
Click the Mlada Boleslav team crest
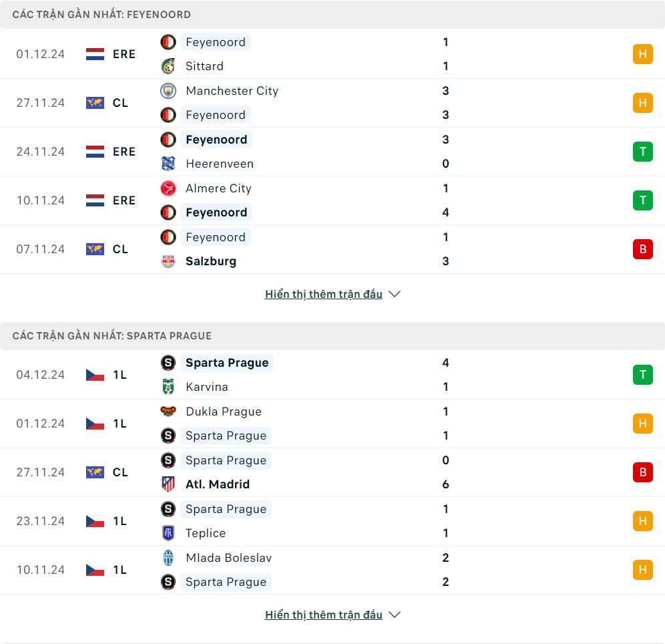168,558
